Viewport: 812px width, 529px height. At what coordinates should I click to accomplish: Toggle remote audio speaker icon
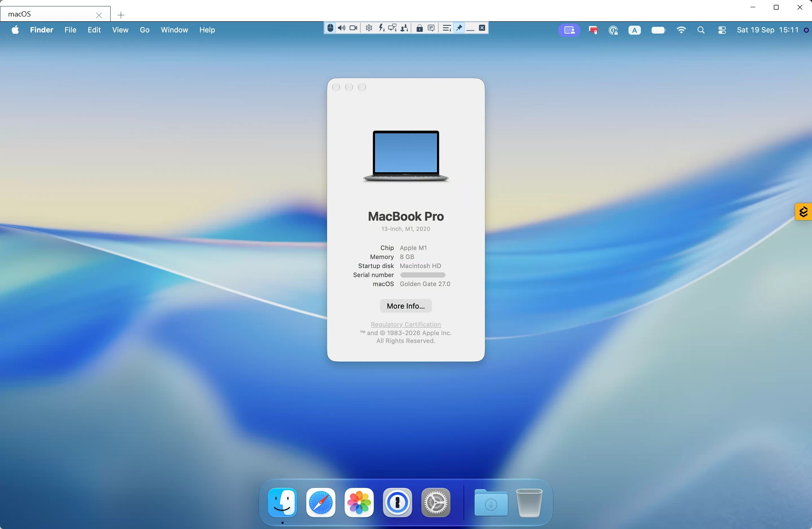[342, 28]
